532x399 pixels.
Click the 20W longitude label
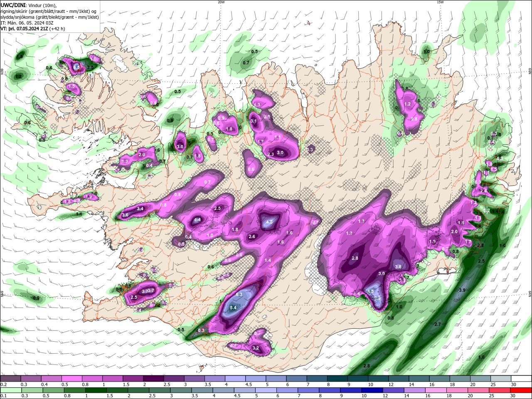click(x=221, y=2)
